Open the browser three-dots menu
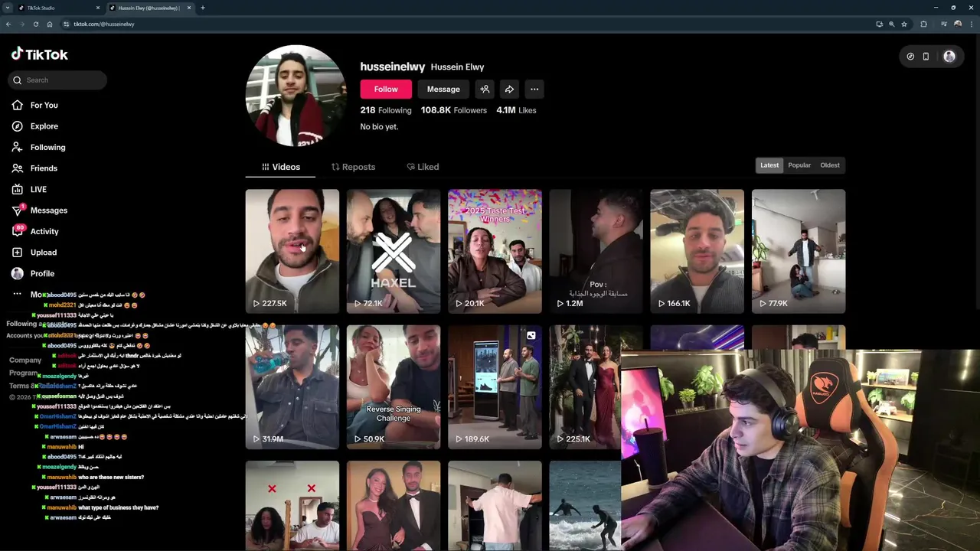This screenshot has height=551, width=980. [972, 24]
